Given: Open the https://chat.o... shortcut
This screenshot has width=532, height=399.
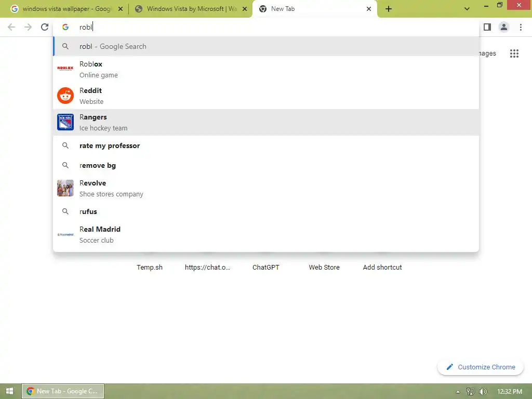Looking at the screenshot, I should tap(208, 267).
